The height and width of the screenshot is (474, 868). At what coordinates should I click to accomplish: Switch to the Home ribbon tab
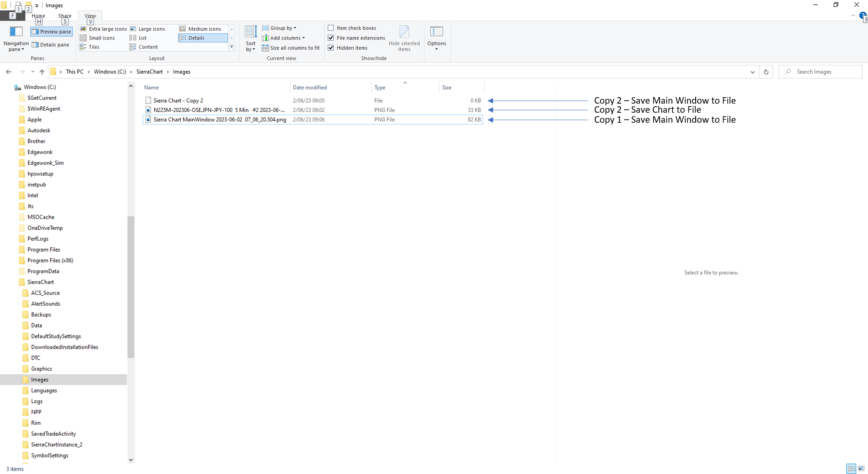(x=38, y=16)
